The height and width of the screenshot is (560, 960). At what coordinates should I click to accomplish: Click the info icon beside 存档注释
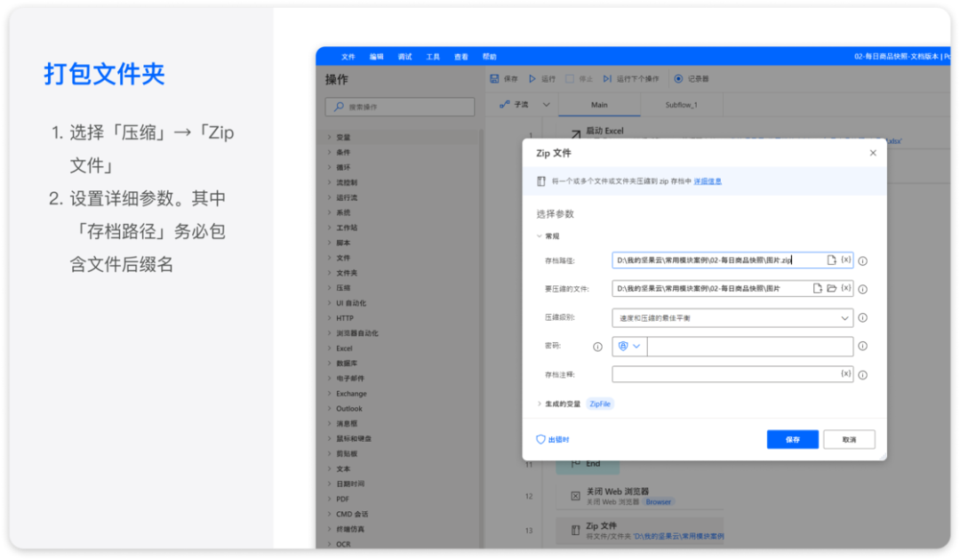(862, 374)
